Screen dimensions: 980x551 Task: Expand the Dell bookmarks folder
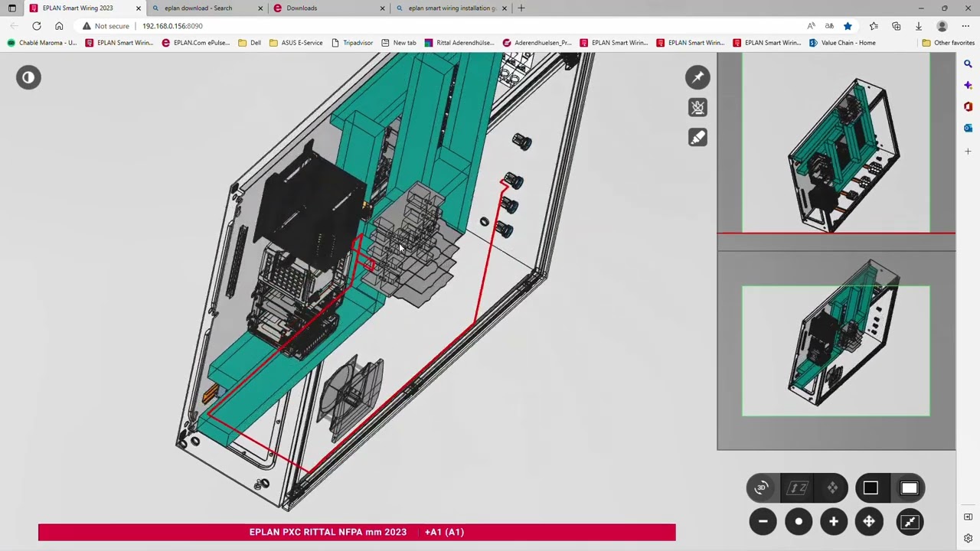click(x=250, y=43)
